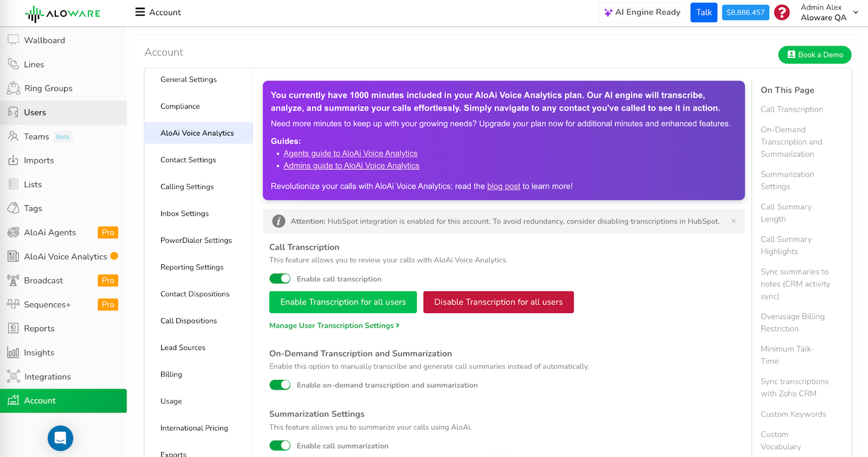Jump to Sync transcriptions with Zoho CRM

click(794, 388)
